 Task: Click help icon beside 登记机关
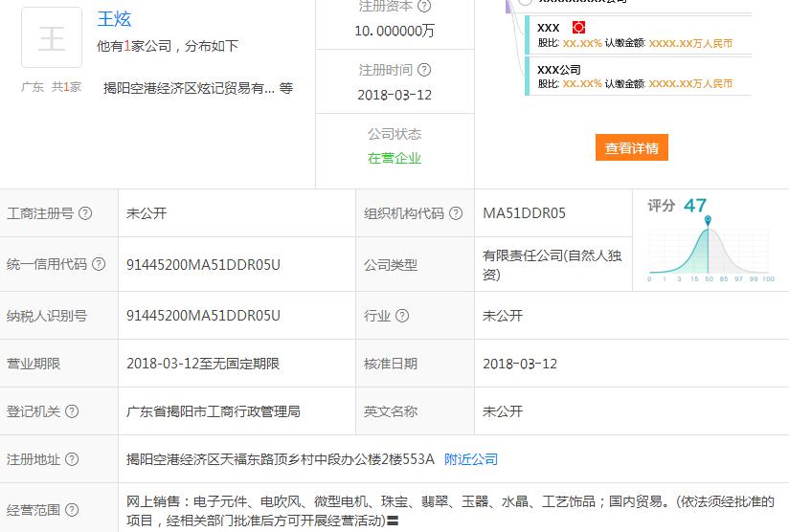(x=73, y=411)
